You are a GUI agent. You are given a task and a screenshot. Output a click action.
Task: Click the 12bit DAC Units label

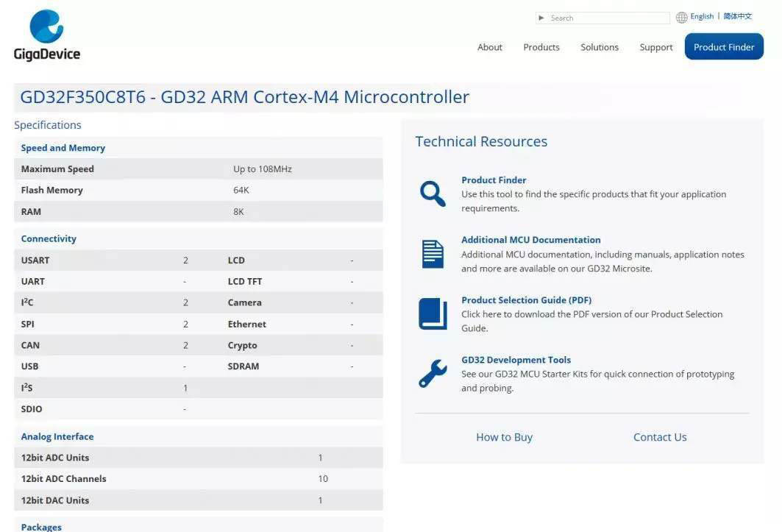55,500
